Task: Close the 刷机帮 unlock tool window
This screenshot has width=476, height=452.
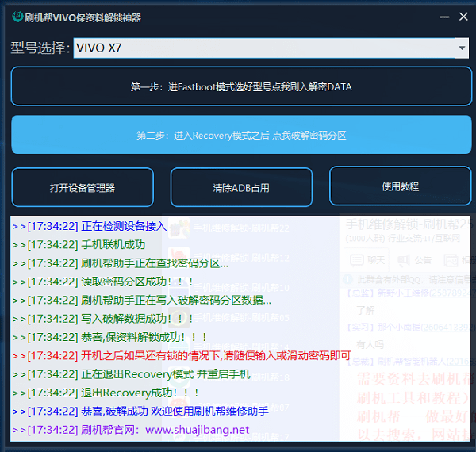Action: click(x=464, y=17)
